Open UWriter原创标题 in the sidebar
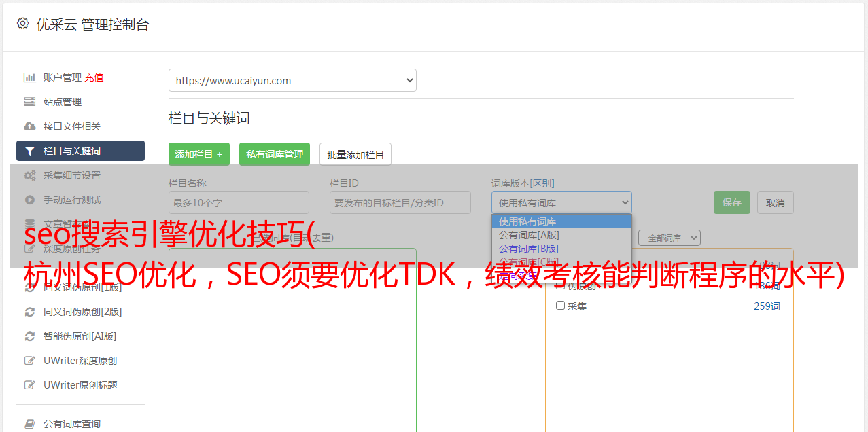The height and width of the screenshot is (432, 868). (x=80, y=385)
